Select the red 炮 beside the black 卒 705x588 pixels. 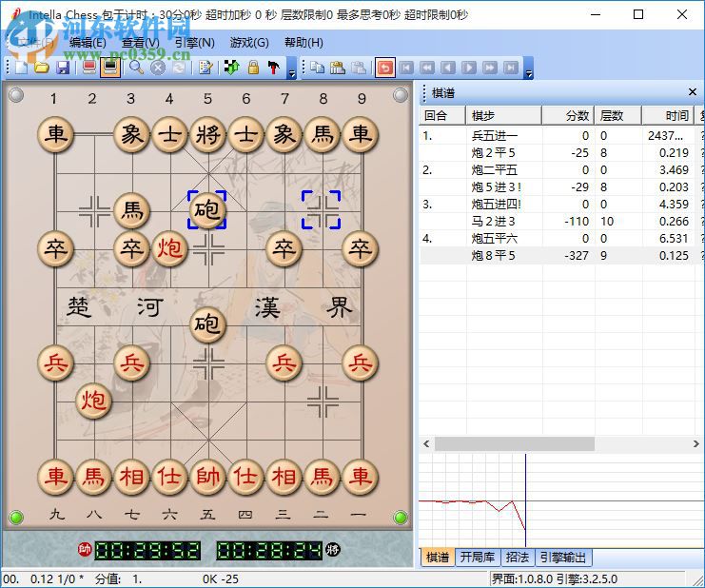coord(169,248)
